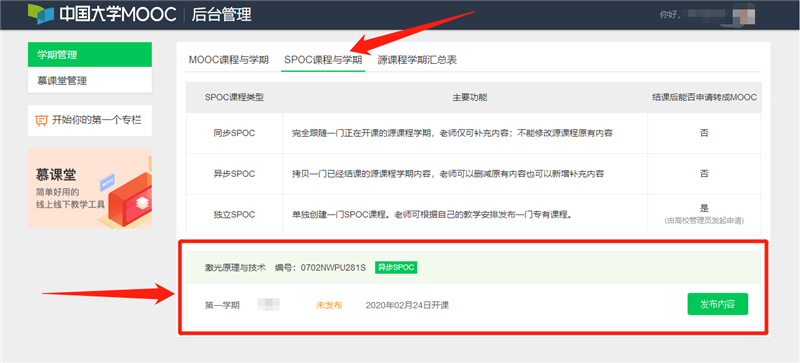Open the 源课程学期汇总表 tab
This screenshot has height=363, width=800.
click(417, 60)
